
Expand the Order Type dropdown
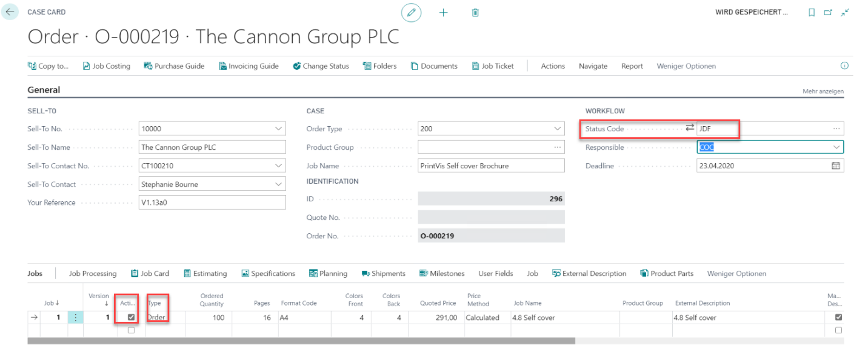pos(557,128)
